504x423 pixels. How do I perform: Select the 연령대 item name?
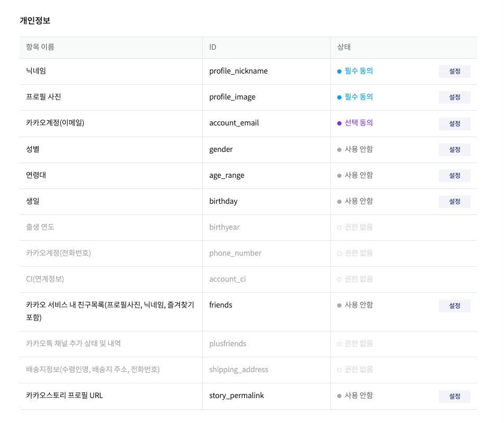(x=36, y=175)
